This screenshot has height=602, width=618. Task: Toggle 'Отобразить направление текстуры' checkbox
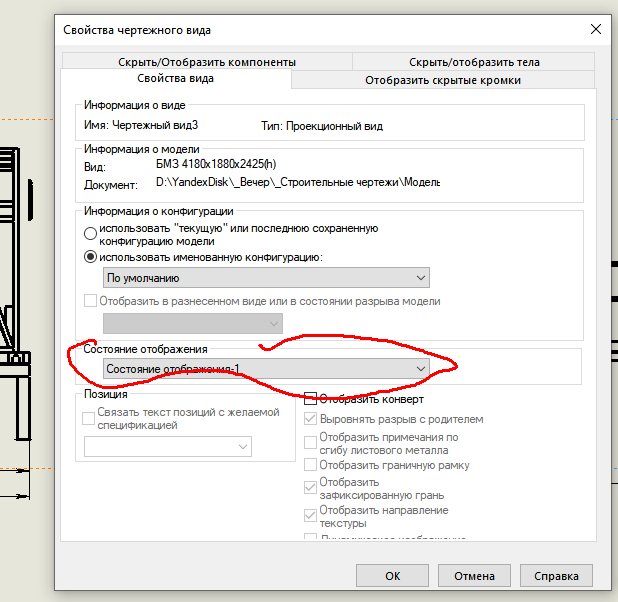pos(310,515)
